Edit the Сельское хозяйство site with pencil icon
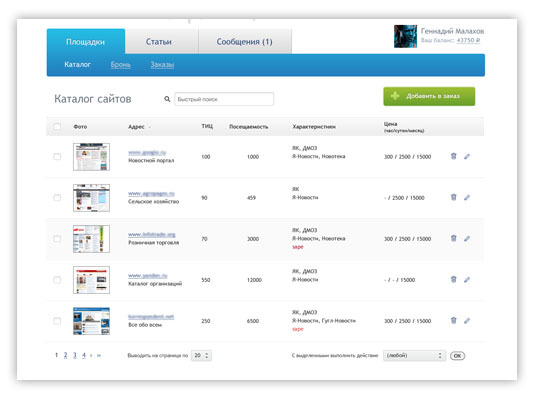This screenshot has height=400, width=535. point(467,198)
